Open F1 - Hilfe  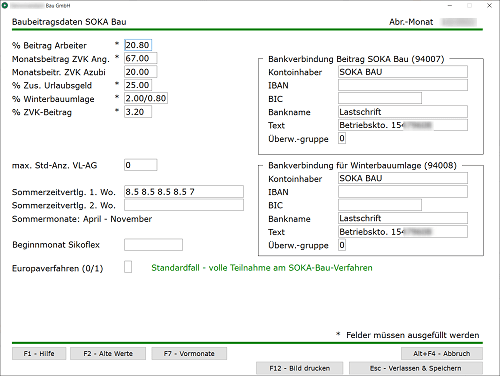(x=39, y=354)
